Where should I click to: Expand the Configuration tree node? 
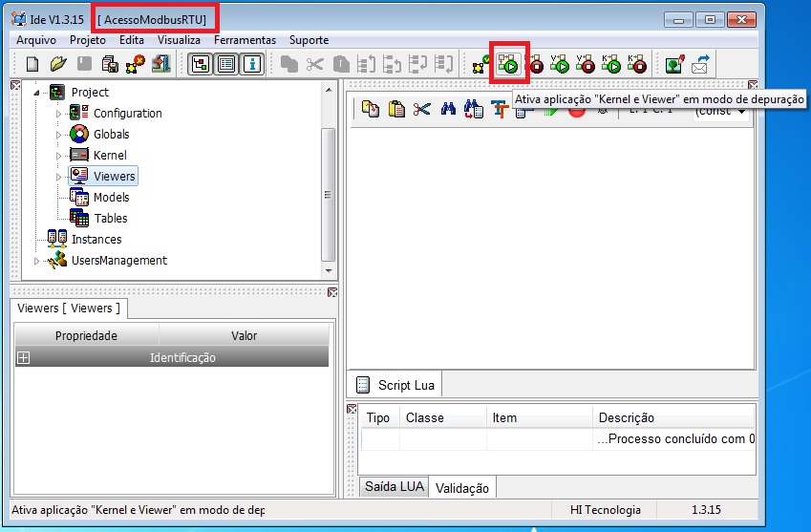[x=58, y=114]
